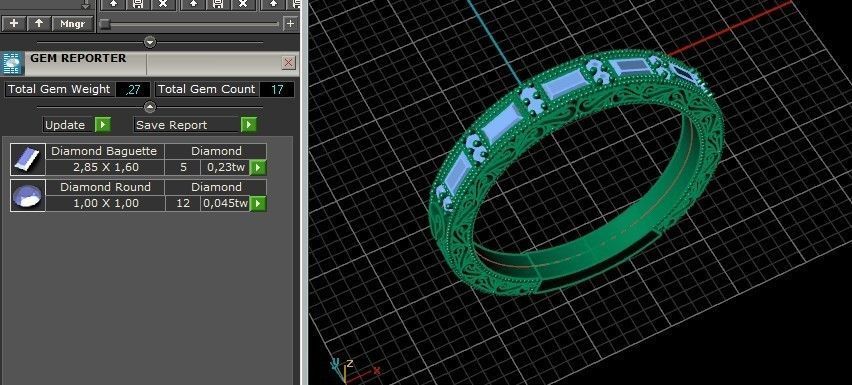Close the Gem Reporter panel
The width and height of the screenshot is (852, 385).
tap(289, 63)
